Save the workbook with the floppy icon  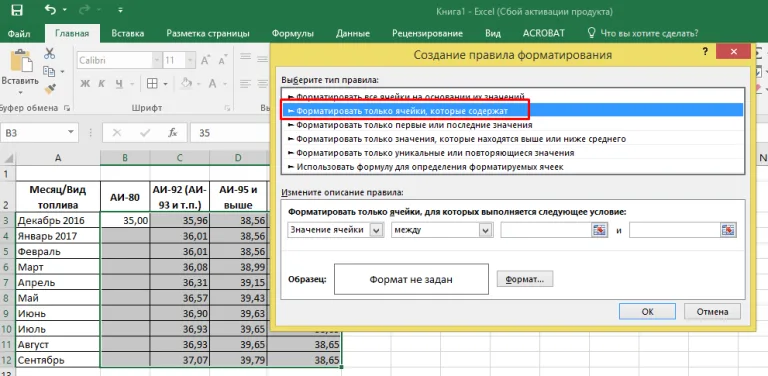17,10
